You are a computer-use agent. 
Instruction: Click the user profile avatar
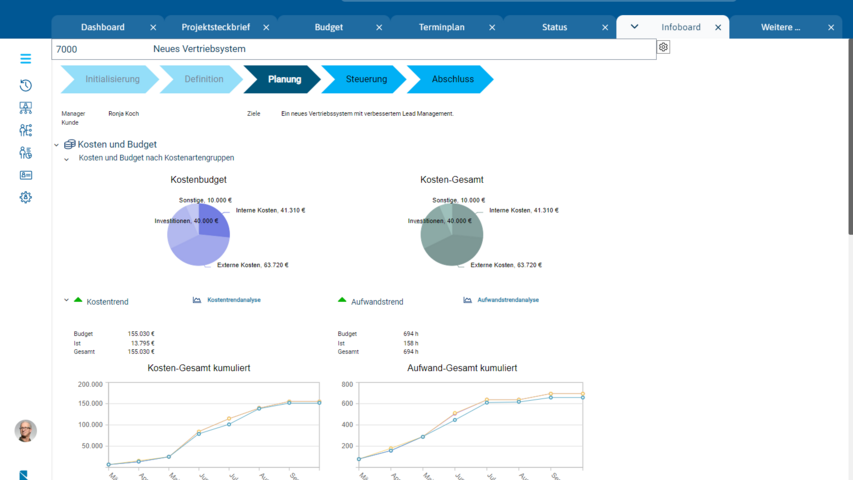tap(26, 430)
